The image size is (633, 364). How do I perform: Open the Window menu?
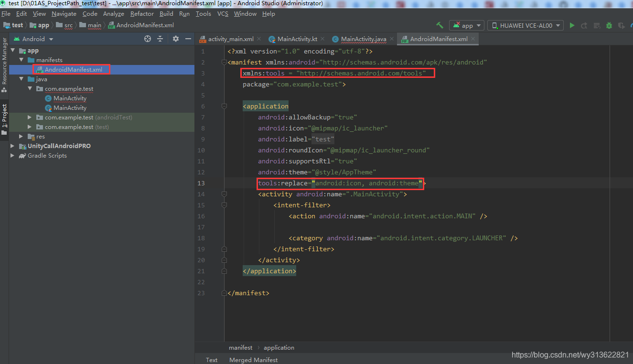pyautogui.click(x=246, y=14)
